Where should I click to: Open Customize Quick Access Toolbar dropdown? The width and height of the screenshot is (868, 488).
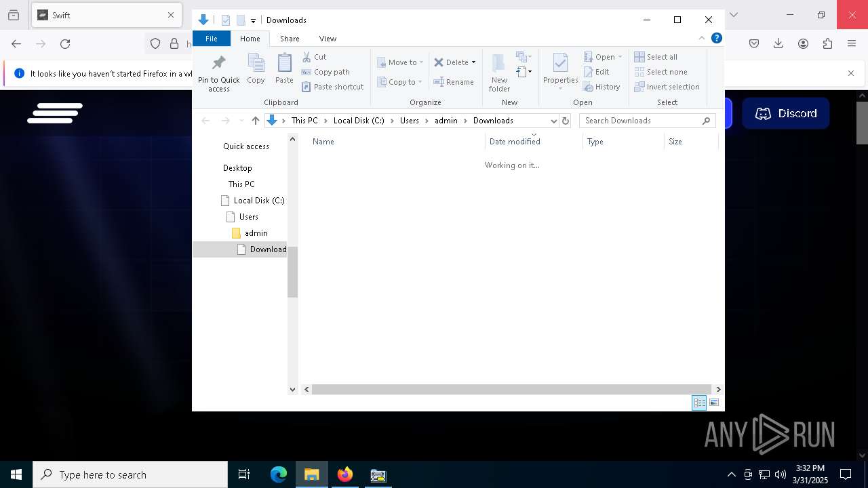click(253, 20)
